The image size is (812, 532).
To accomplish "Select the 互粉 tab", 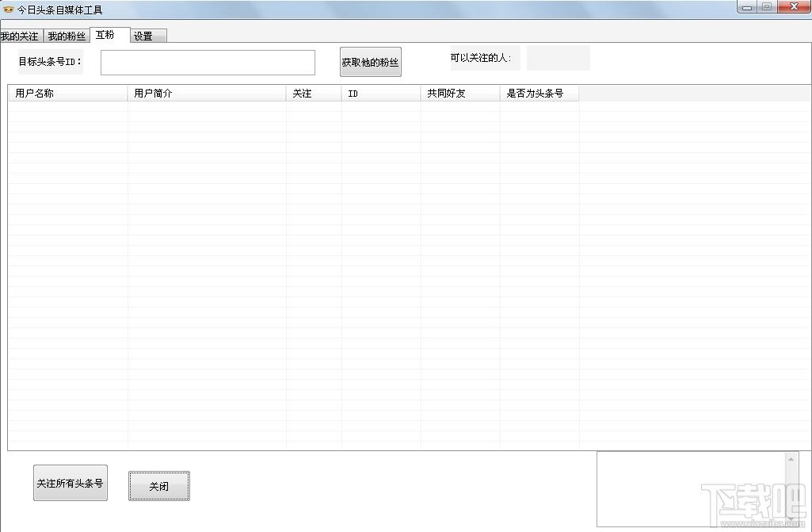I will pyautogui.click(x=110, y=35).
